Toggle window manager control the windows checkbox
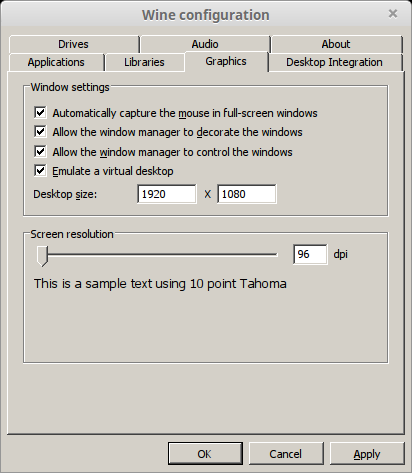412x473 pixels. point(40,152)
